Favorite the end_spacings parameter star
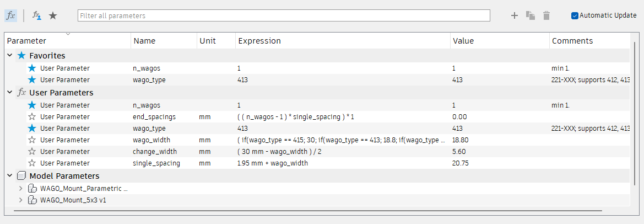 (32, 116)
